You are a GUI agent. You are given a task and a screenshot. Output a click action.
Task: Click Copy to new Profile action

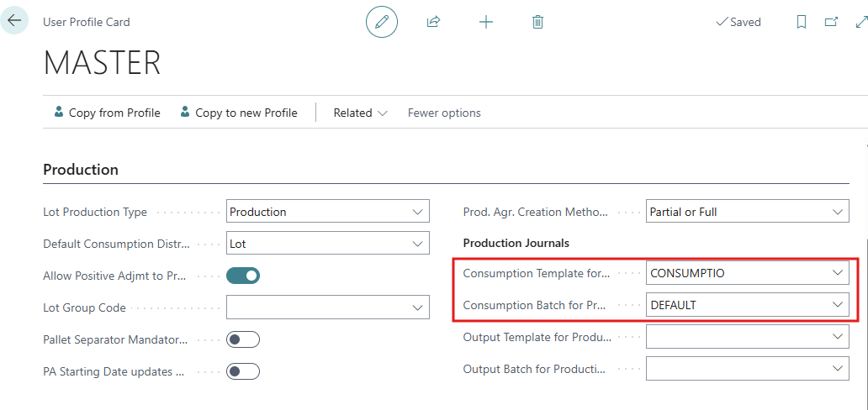click(x=239, y=113)
